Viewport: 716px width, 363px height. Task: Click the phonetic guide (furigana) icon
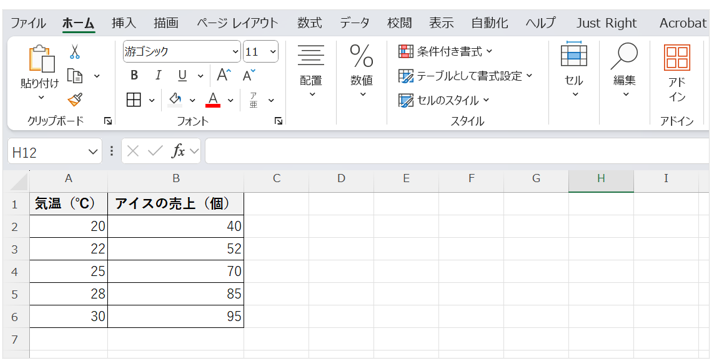click(x=253, y=100)
